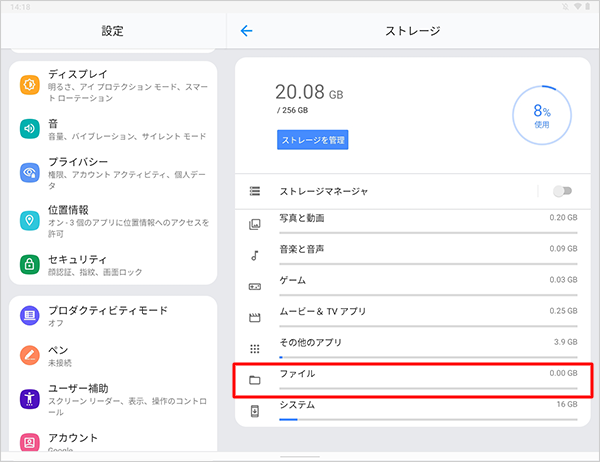This screenshot has height=462, width=600.
Task: Open ストレージマネージャ row
Action: pos(412,191)
